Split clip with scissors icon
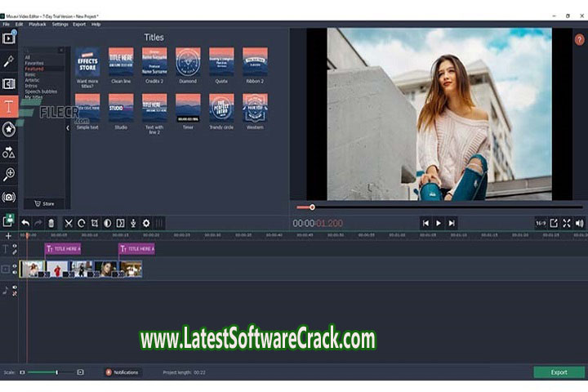Image resolution: width=588 pixels, height=392 pixels. point(69,223)
